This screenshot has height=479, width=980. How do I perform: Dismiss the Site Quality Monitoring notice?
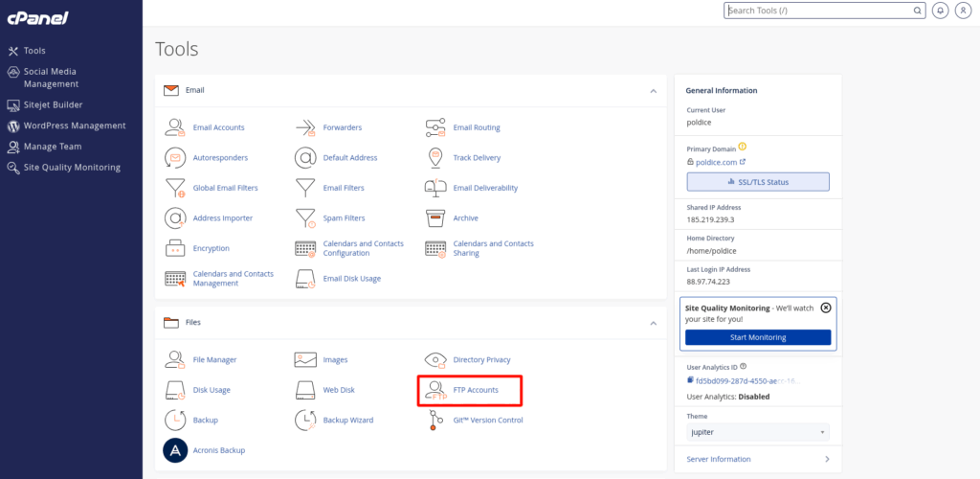[x=826, y=308]
